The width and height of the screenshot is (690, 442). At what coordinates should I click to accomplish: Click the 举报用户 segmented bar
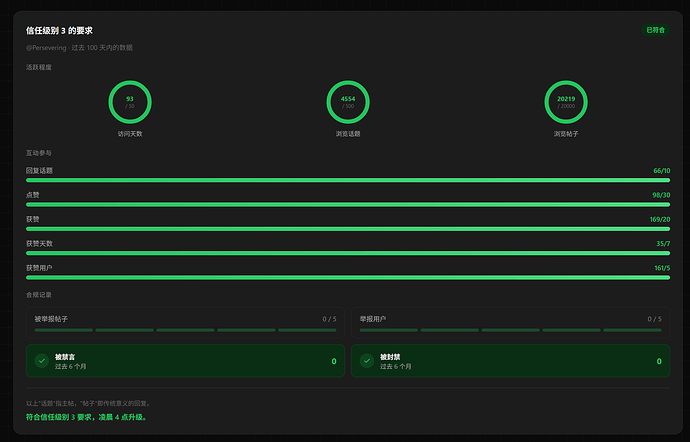[510, 330]
